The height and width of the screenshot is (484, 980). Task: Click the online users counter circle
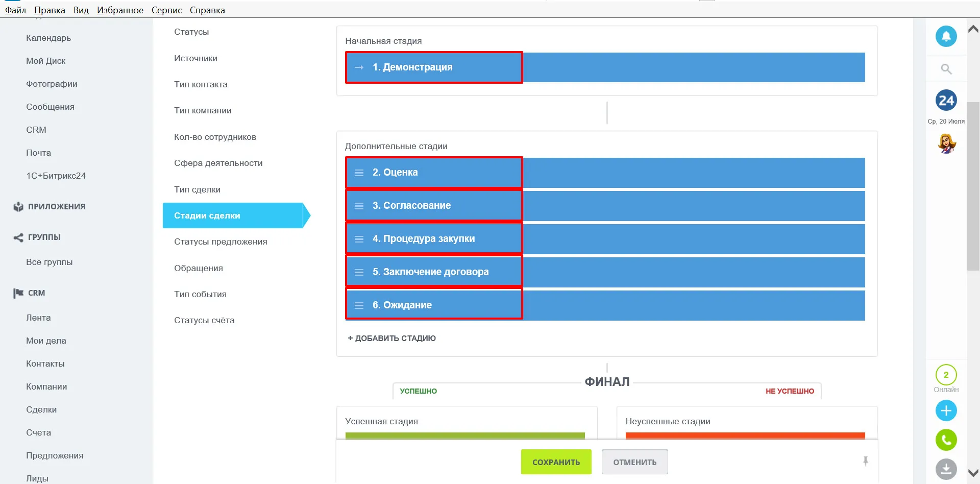[x=946, y=375]
